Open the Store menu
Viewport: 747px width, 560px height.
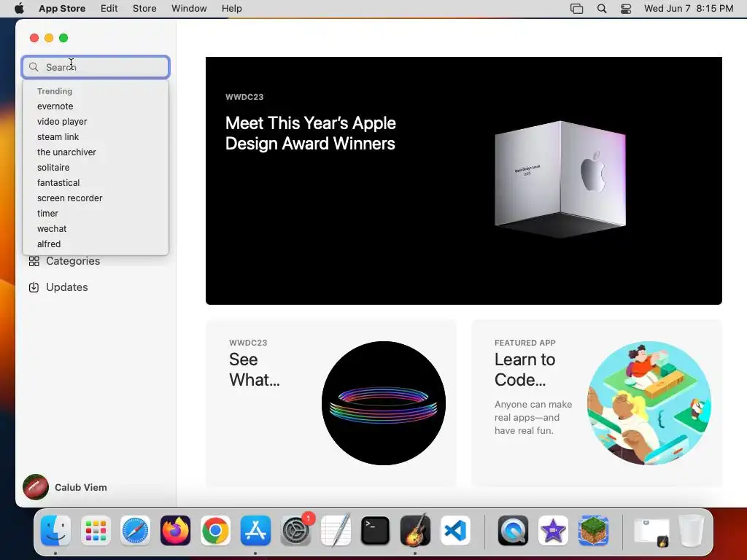pos(144,9)
